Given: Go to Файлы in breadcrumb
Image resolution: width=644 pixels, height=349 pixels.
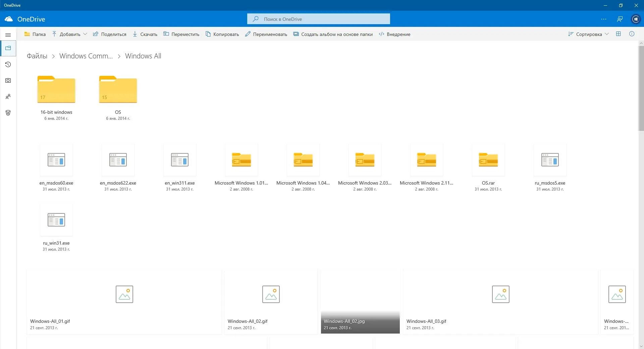Looking at the screenshot, I should pos(37,56).
